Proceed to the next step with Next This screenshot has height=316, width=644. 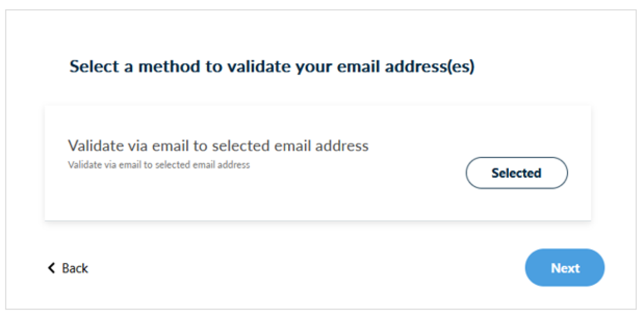click(565, 268)
